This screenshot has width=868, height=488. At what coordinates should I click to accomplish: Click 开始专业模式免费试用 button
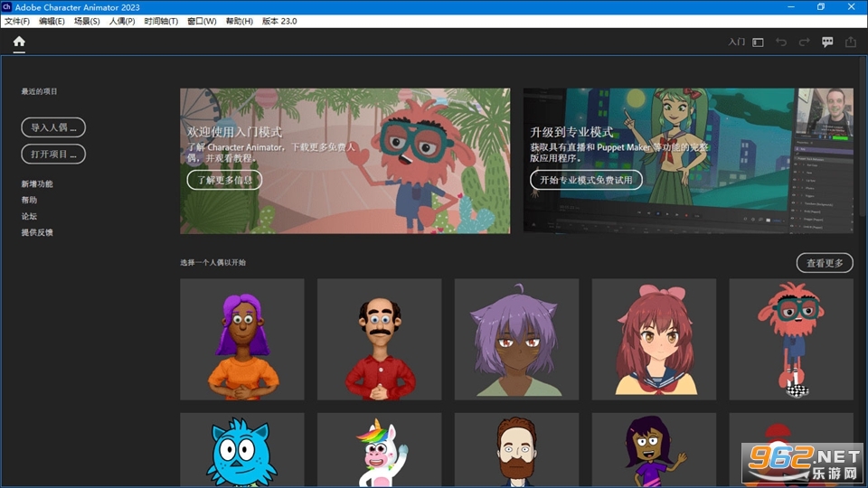coord(586,180)
